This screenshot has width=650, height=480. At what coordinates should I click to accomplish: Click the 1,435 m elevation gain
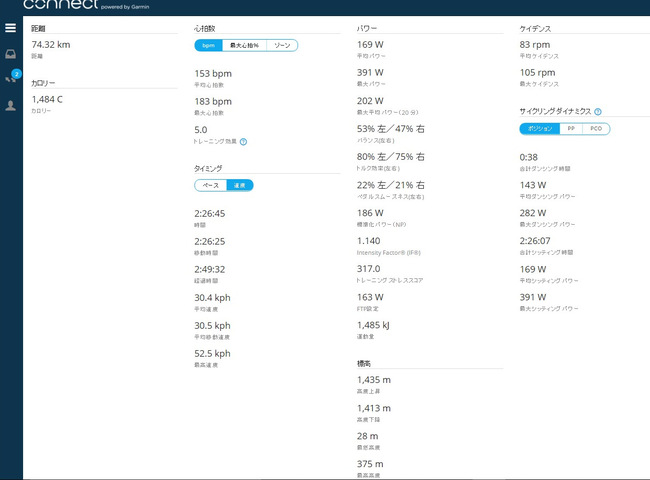(374, 380)
